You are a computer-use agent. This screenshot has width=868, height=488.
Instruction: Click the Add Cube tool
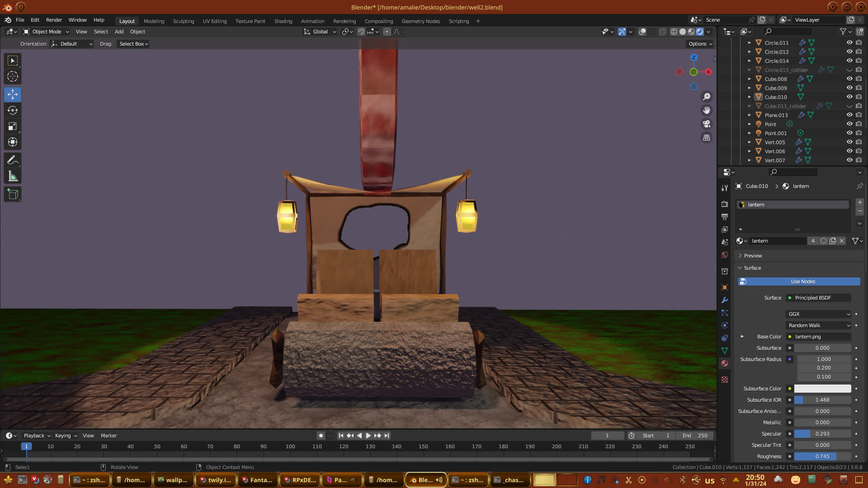coord(13,194)
